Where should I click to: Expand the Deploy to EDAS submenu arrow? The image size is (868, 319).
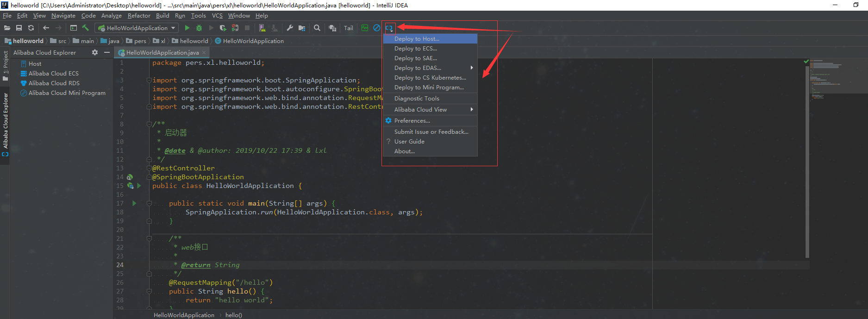click(x=472, y=68)
